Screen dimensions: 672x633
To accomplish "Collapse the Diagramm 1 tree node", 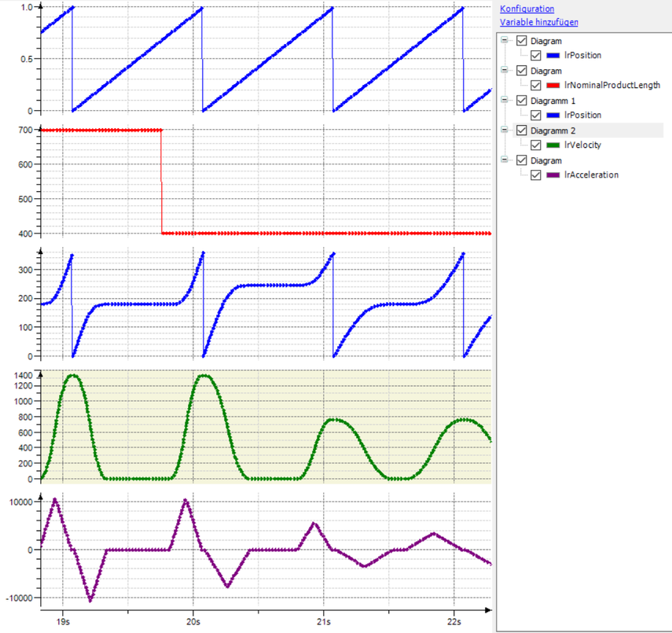I will click(x=505, y=101).
